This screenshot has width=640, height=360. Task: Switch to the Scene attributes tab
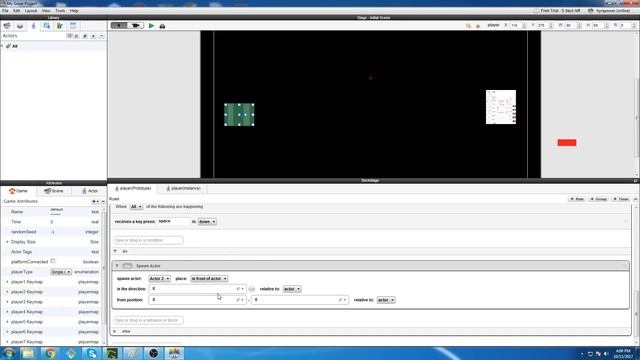tap(53, 191)
